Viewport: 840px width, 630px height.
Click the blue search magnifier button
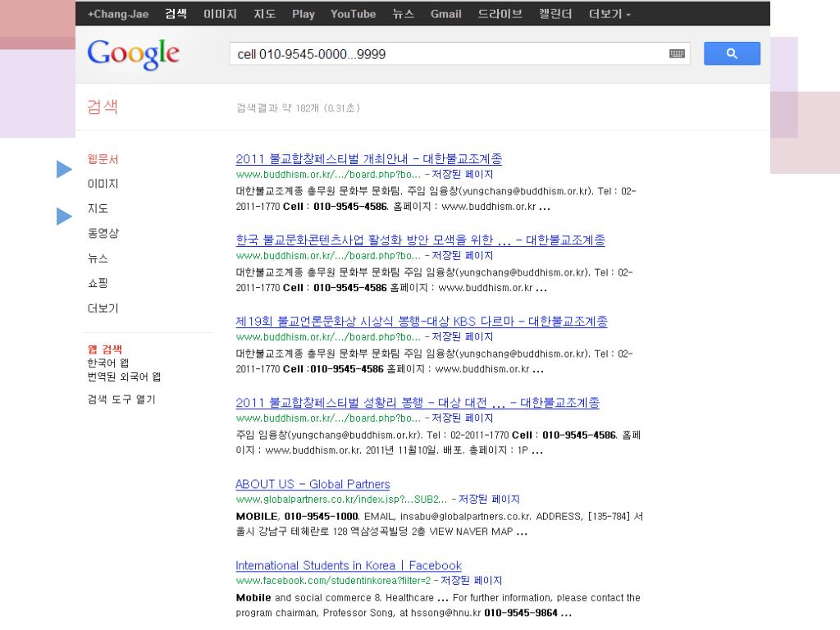coord(731,53)
